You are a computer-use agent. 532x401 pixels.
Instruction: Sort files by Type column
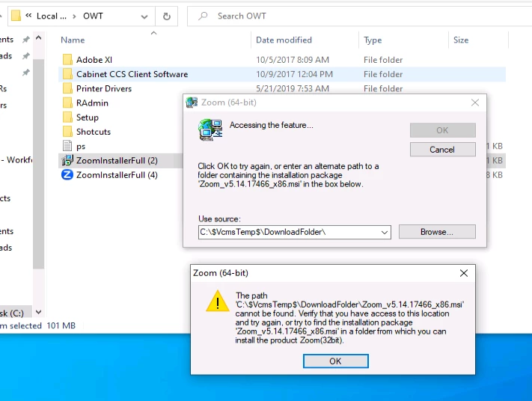tap(373, 40)
